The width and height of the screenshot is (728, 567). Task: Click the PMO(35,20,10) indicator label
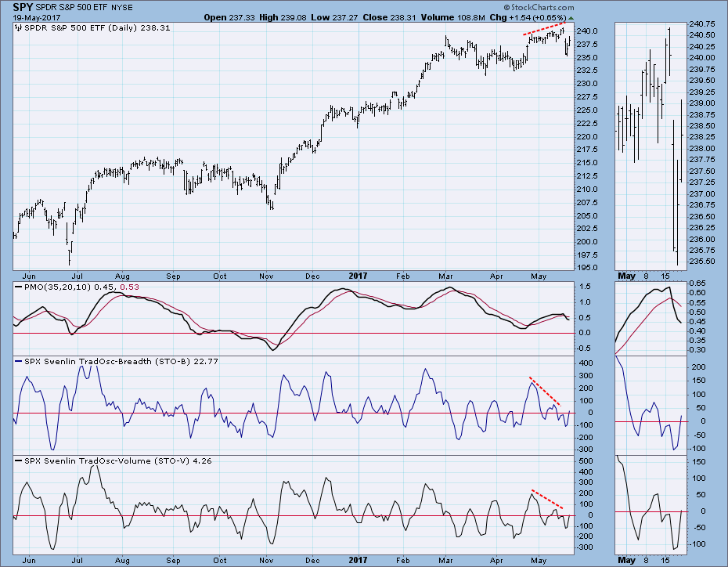tap(57, 287)
